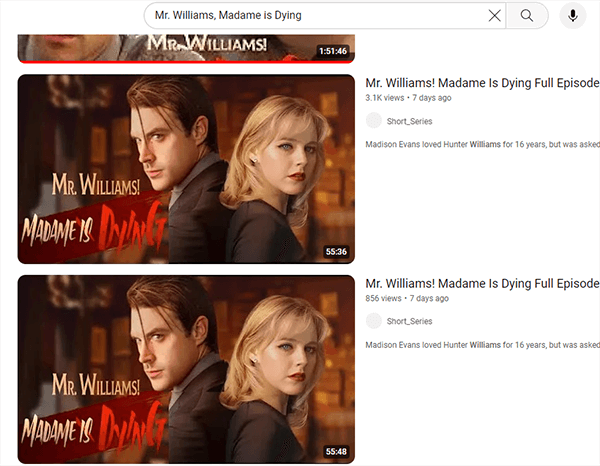This screenshot has height=466, width=600.
Task: Click the channel avatar of the 856 views video
Action: pos(373,321)
